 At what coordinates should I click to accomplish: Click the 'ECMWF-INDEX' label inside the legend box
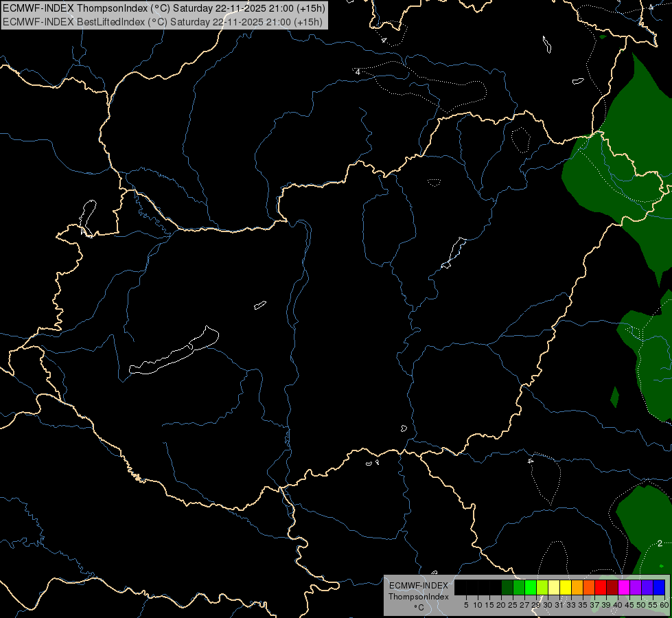[x=419, y=586]
